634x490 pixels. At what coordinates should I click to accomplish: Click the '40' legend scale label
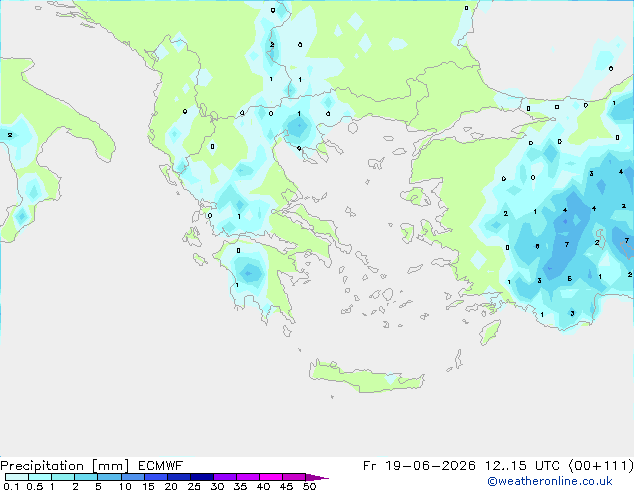(x=263, y=486)
